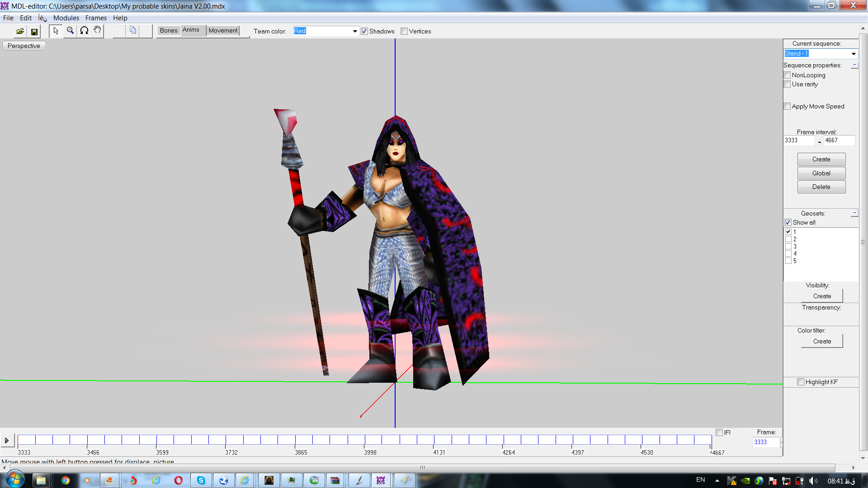Check geoset 3
This screenshot has height=488, width=868.
click(x=788, y=246)
